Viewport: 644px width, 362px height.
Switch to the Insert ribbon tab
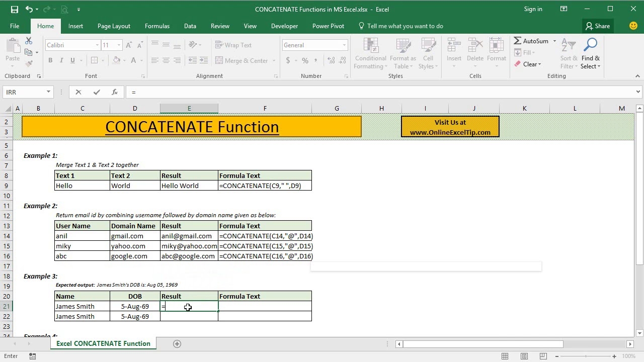(76, 26)
